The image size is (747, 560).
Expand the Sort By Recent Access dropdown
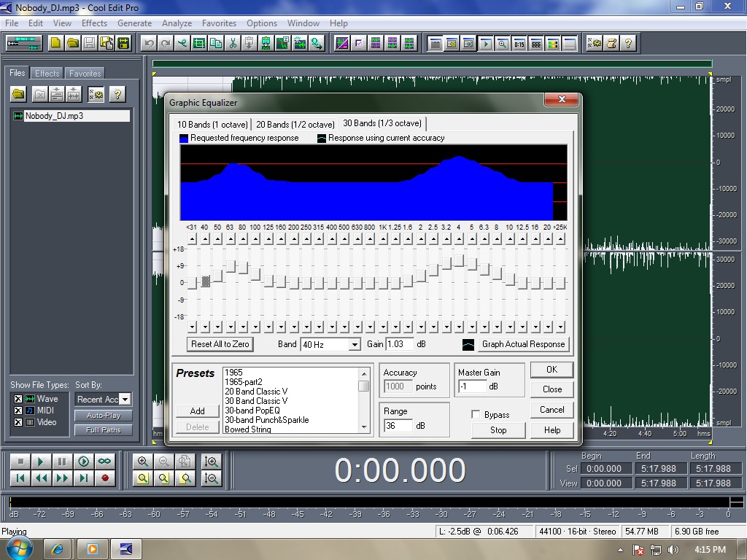coord(125,400)
